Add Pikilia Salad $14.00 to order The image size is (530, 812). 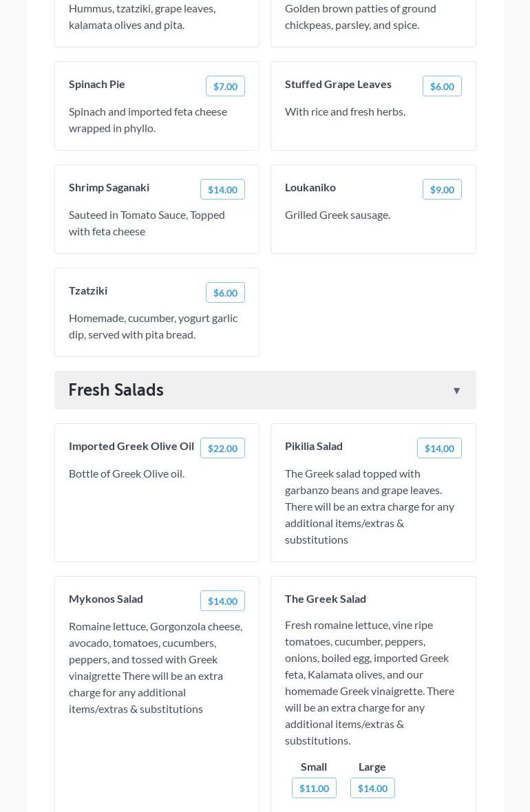439,448
